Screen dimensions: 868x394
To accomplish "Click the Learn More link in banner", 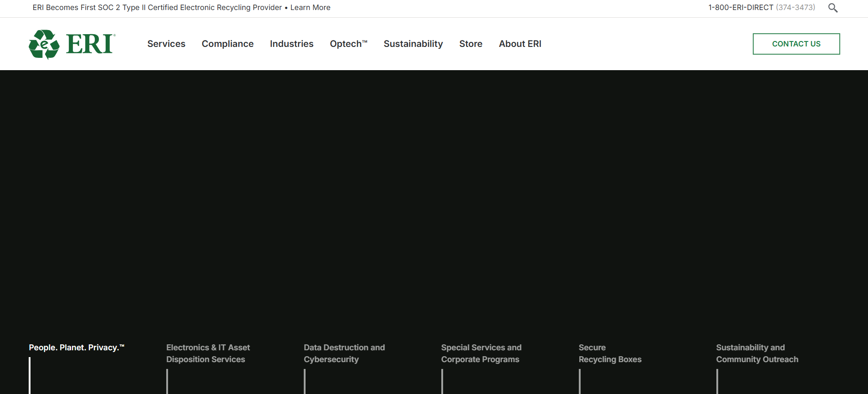I will (x=310, y=8).
